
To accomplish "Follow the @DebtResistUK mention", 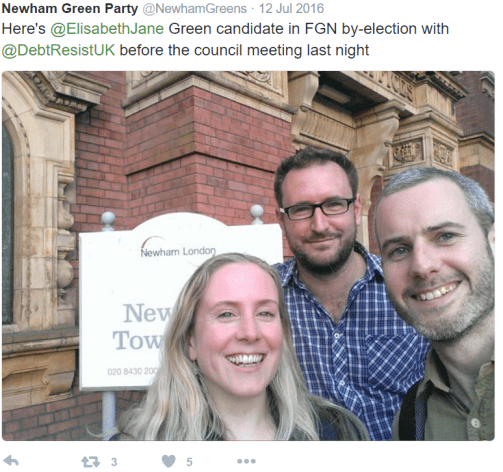I will click(x=58, y=50).
